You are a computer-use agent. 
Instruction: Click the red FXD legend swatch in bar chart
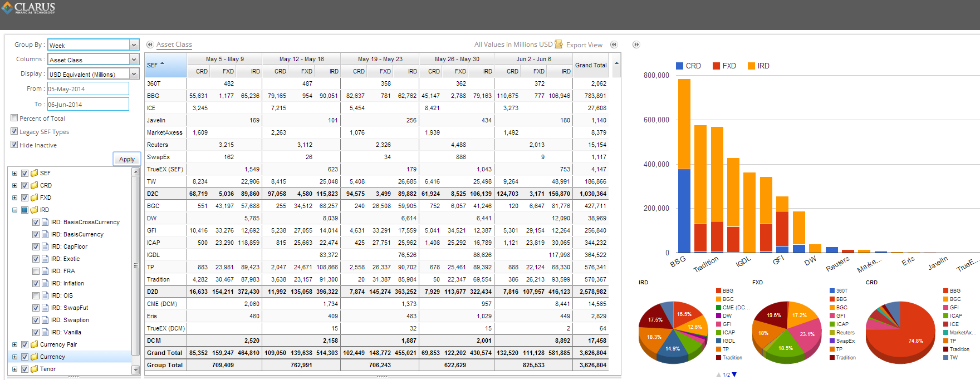pyautogui.click(x=716, y=66)
